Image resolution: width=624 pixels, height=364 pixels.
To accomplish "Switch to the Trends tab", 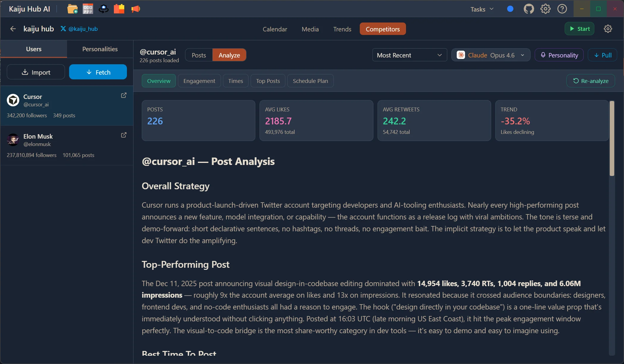I will [x=342, y=29].
